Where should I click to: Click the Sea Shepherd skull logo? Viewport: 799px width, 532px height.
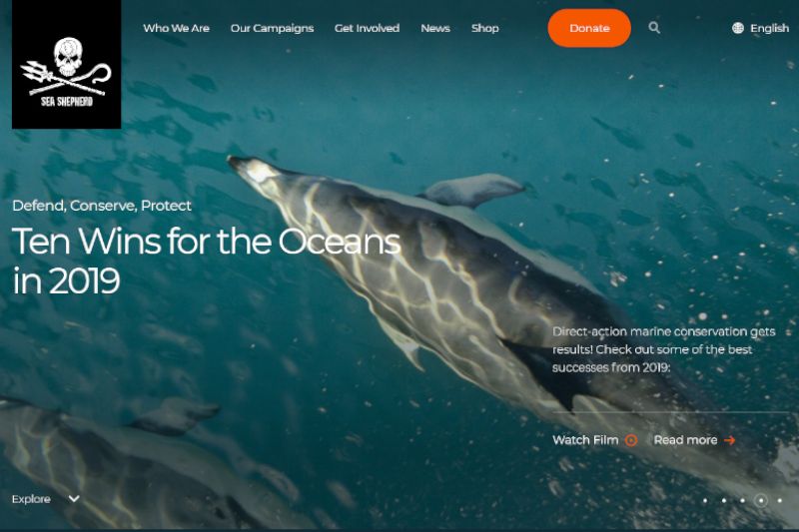[66, 65]
